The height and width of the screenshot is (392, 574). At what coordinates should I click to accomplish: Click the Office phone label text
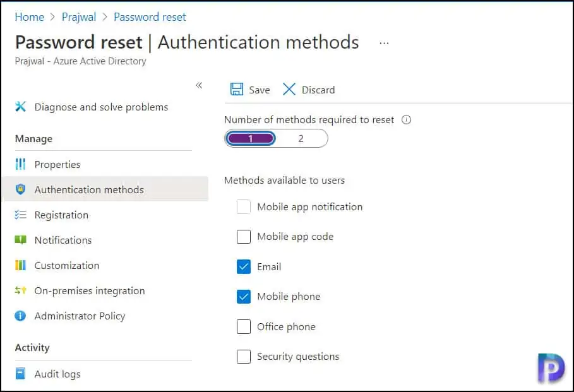pos(286,326)
